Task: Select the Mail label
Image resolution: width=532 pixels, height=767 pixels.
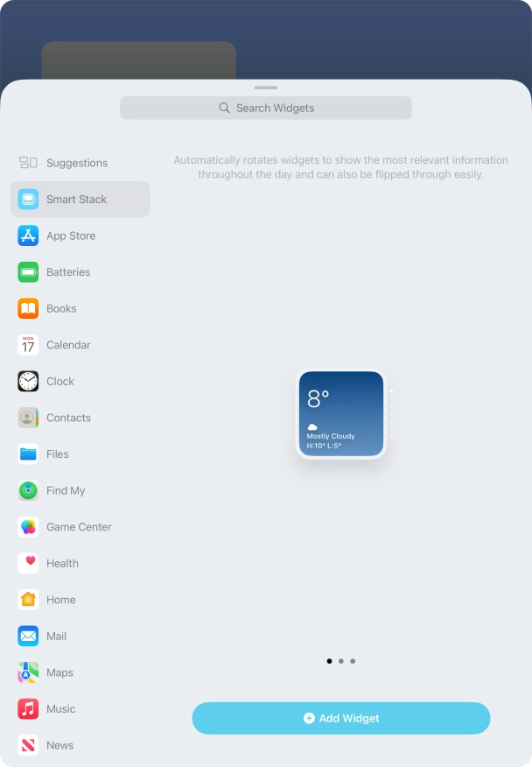Action: click(56, 636)
